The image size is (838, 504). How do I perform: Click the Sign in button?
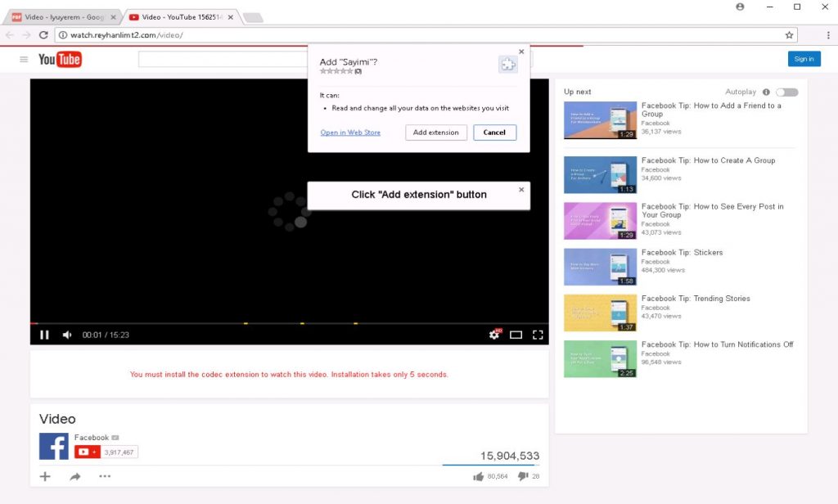804,59
